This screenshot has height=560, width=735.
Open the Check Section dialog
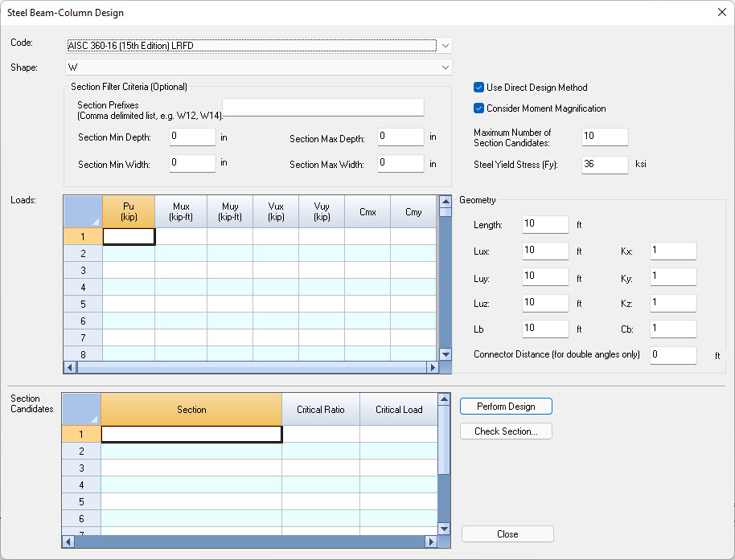point(506,431)
